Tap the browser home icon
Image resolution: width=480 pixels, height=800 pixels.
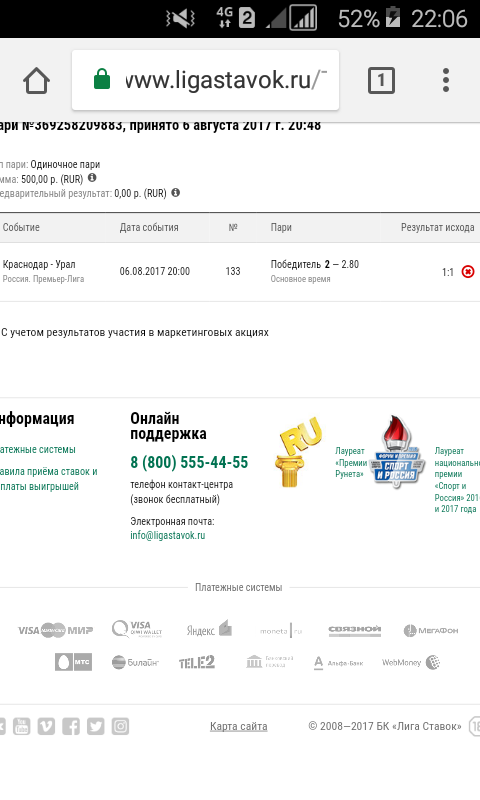click(36, 81)
